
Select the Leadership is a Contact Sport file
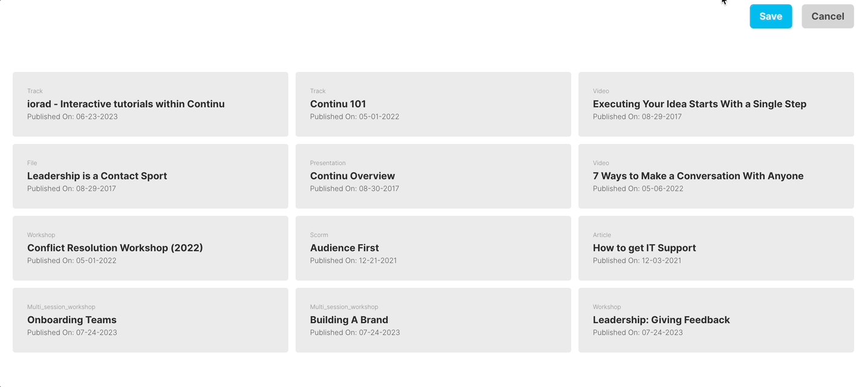[x=150, y=176]
